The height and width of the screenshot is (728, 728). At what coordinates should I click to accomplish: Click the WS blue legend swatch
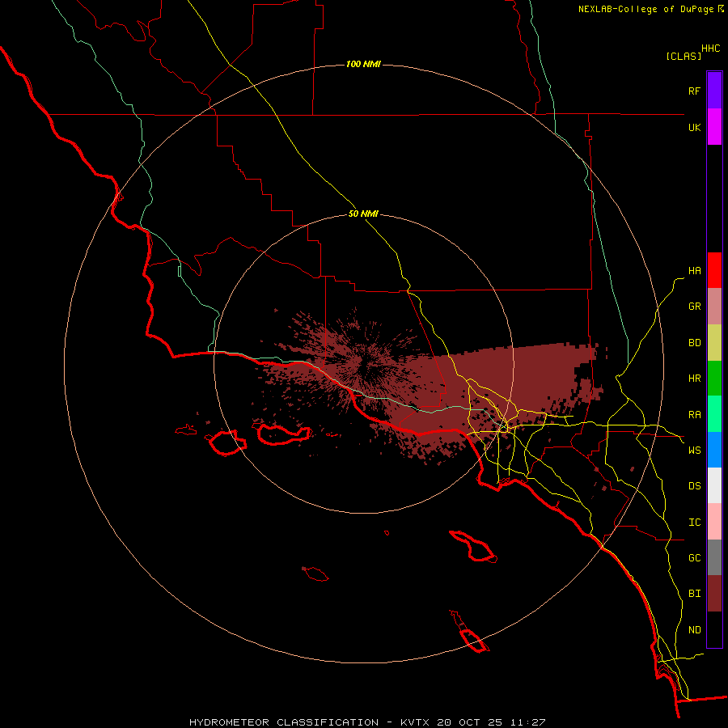click(x=714, y=450)
